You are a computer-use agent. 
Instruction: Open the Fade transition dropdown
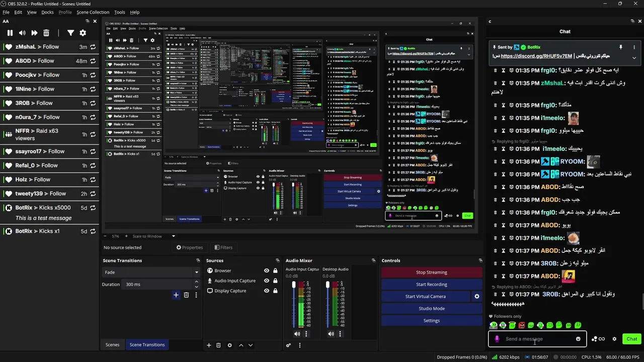tap(151, 272)
